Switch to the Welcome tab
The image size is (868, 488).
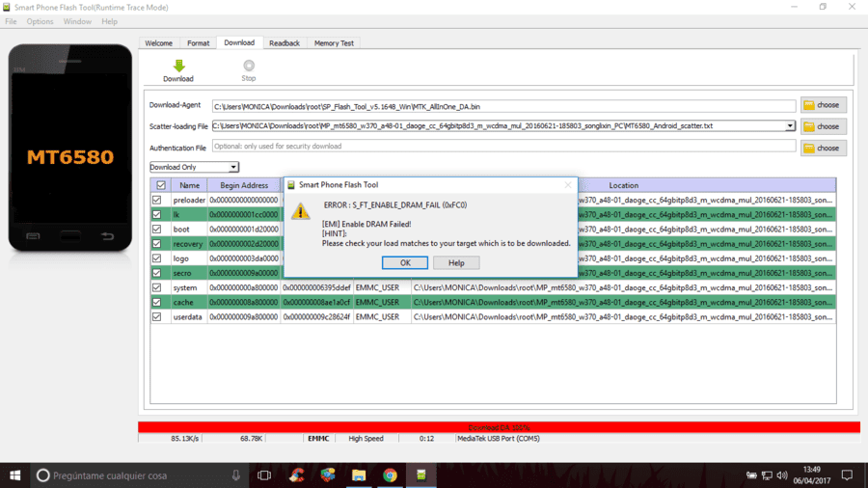pos(159,43)
